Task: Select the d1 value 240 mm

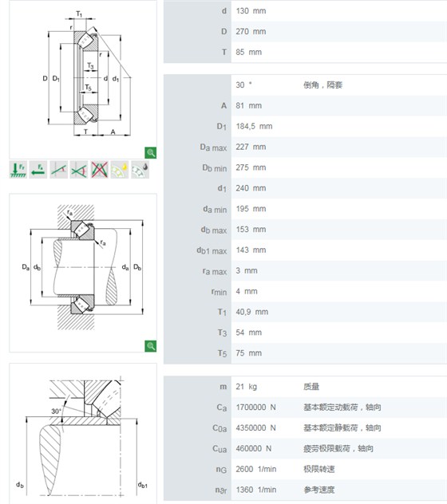Action: pyautogui.click(x=251, y=188)
